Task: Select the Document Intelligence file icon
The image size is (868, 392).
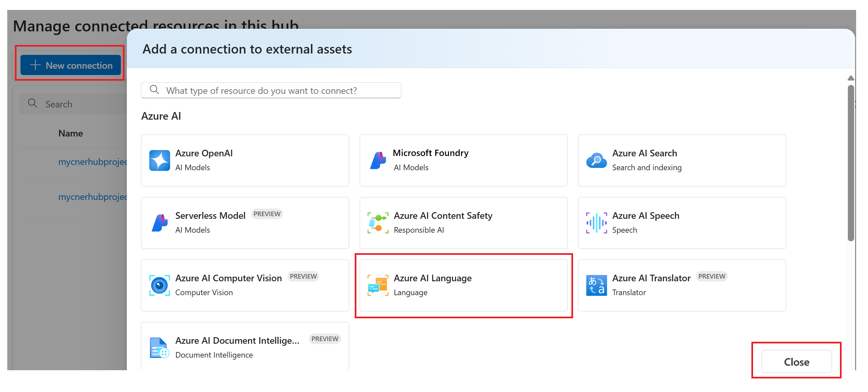Action: click(x=160, y=347)
